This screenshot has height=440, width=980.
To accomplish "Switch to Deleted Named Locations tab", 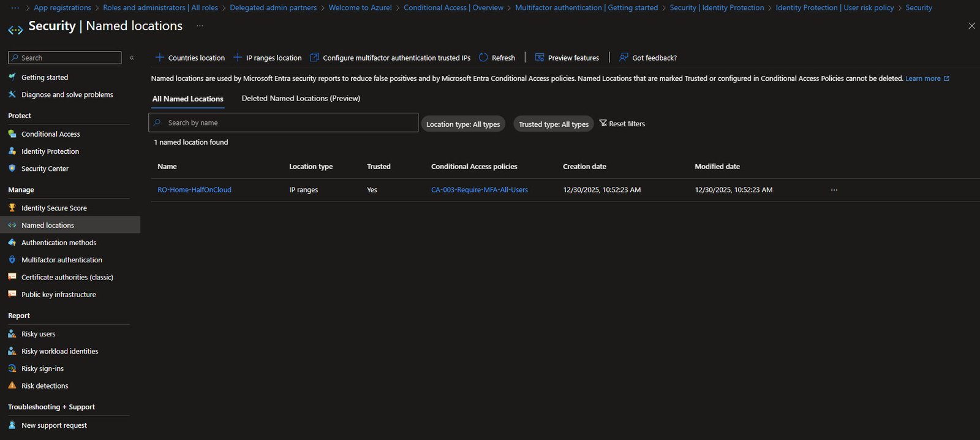I will (x=301, y=98).
